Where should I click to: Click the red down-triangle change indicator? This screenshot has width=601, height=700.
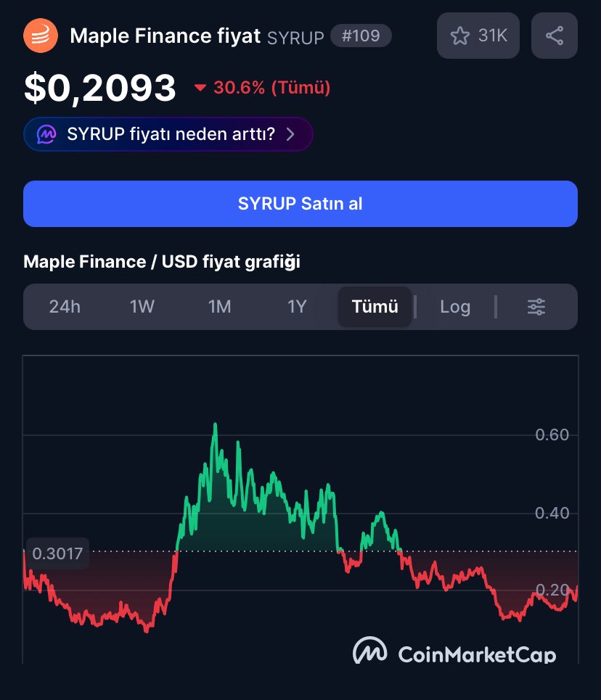click(x=200, y=88)
